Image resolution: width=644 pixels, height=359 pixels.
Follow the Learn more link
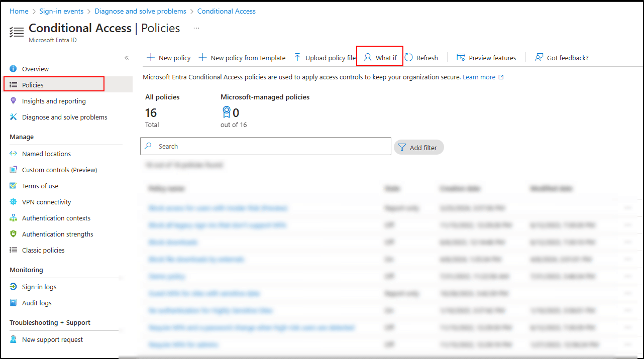483,77
